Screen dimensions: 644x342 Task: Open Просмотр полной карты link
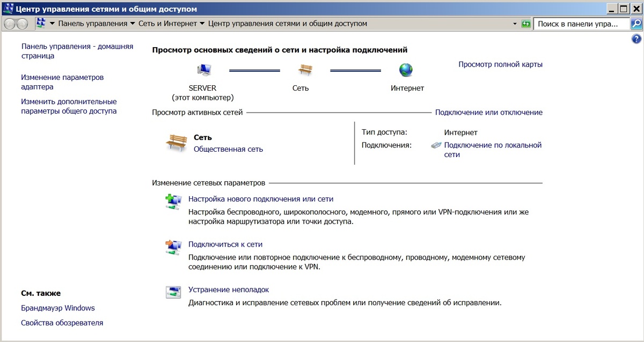pos(500,64)
